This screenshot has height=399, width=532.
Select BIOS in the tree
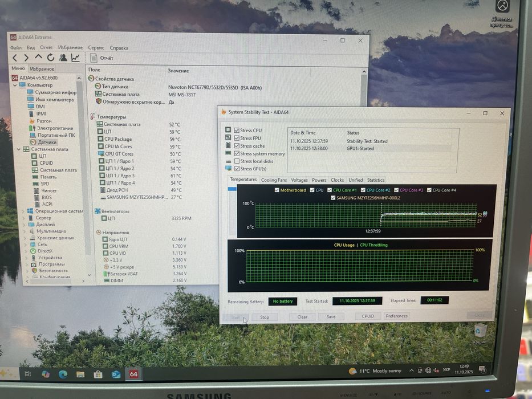pyautogui.click(x=43, y=197)
